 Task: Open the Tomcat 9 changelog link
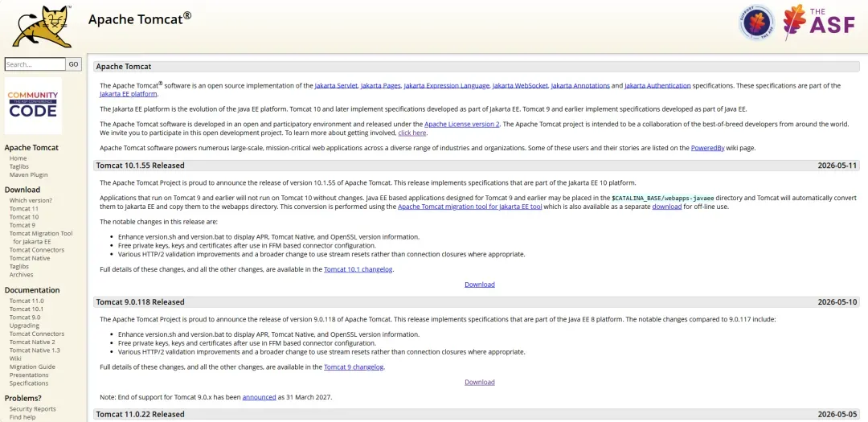(354, 367)
